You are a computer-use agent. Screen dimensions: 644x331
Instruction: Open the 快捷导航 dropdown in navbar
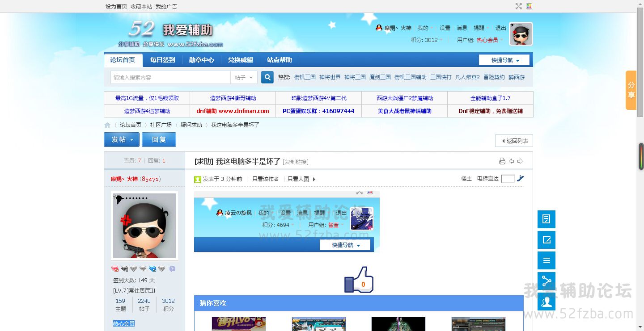point(504,60)
